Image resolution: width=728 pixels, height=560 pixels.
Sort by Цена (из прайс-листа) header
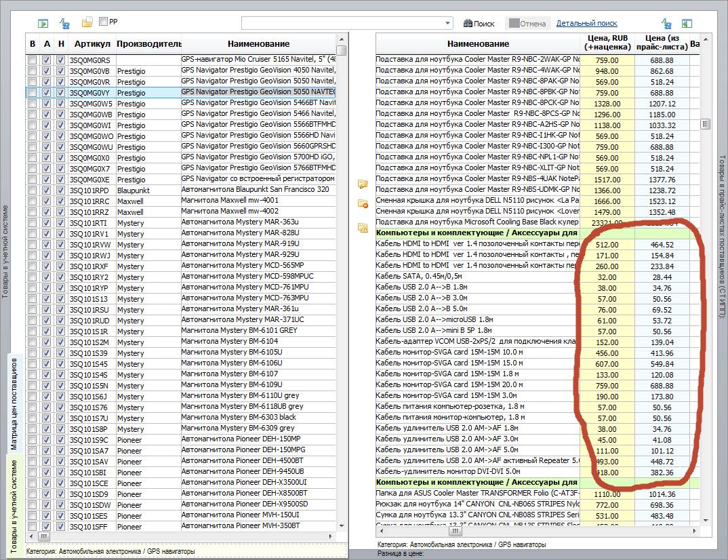click(x=662, y=43)
